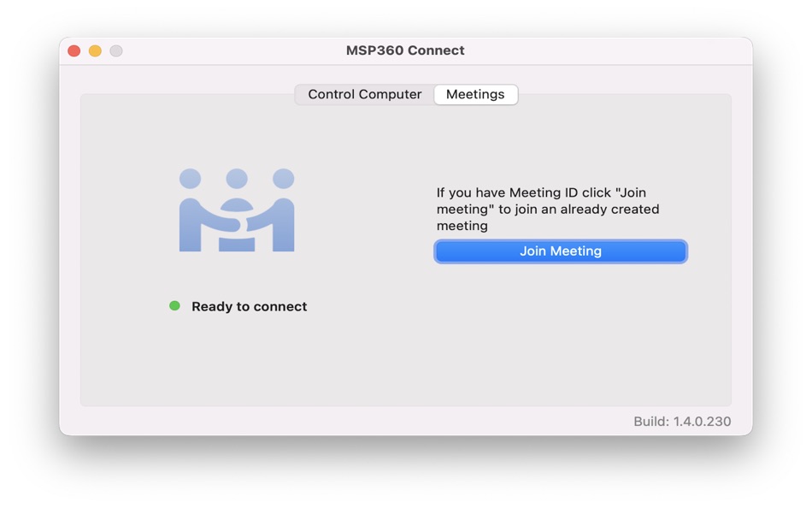Click the meeting people handshake icon

(237, 210)
